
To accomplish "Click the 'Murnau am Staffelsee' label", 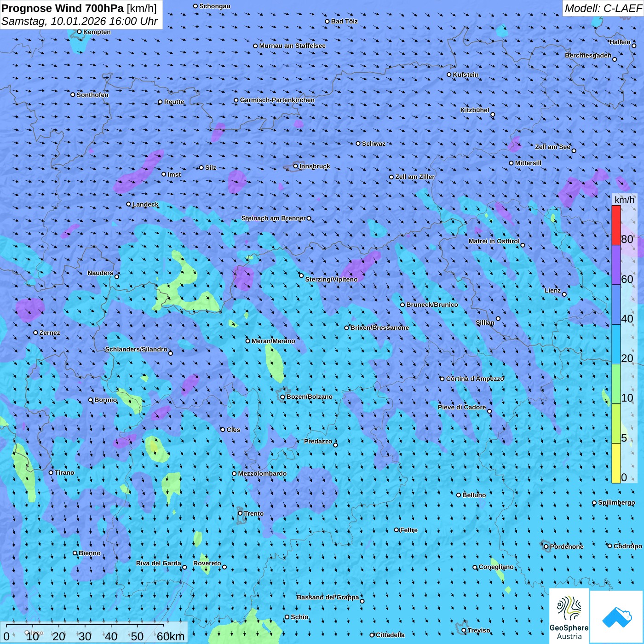I will [x=292, y=46].
